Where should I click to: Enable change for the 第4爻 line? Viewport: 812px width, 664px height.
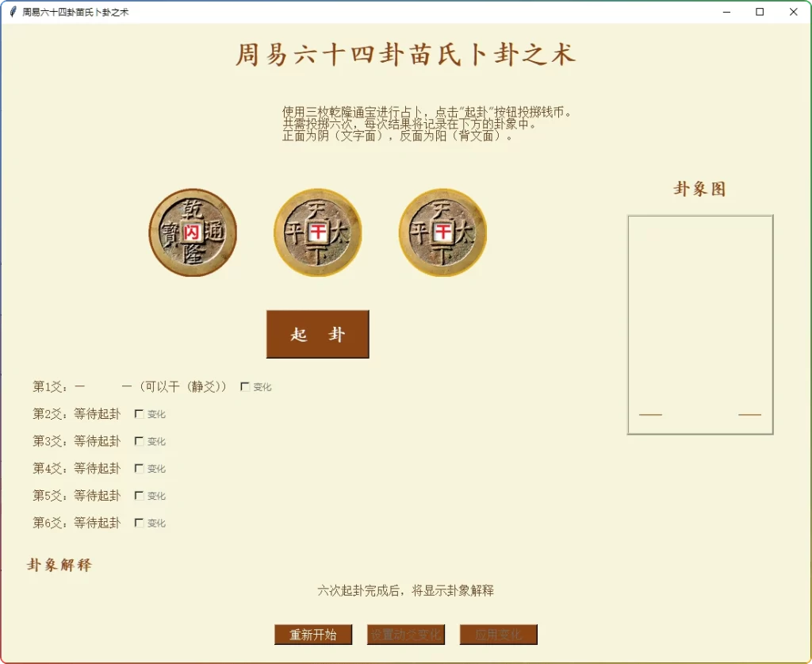pyautogui.click(x=140, y=468)
